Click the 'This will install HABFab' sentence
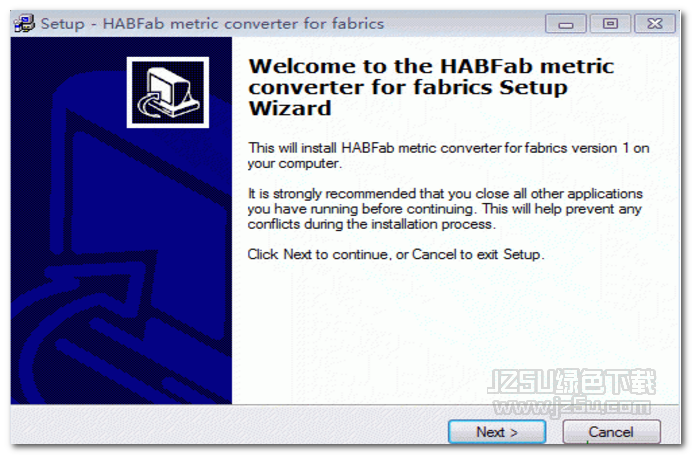The height and width of the screenshot is (455, 692). pyautogui.click(x=448, y=148)
